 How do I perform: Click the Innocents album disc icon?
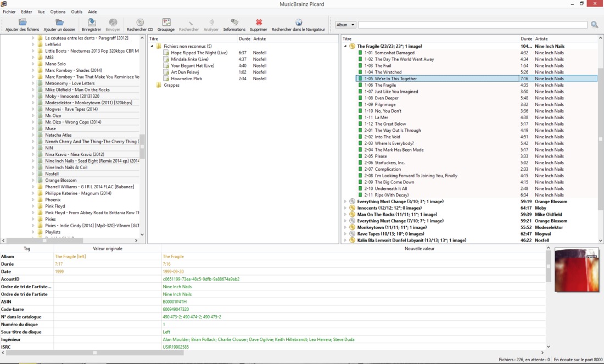pos(352,208)
